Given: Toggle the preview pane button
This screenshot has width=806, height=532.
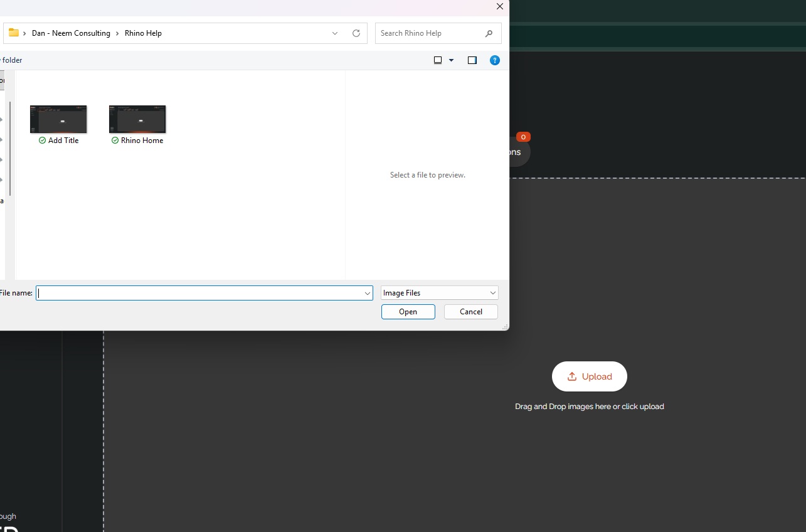Looking at the screenshot, I should coord(472,60).
